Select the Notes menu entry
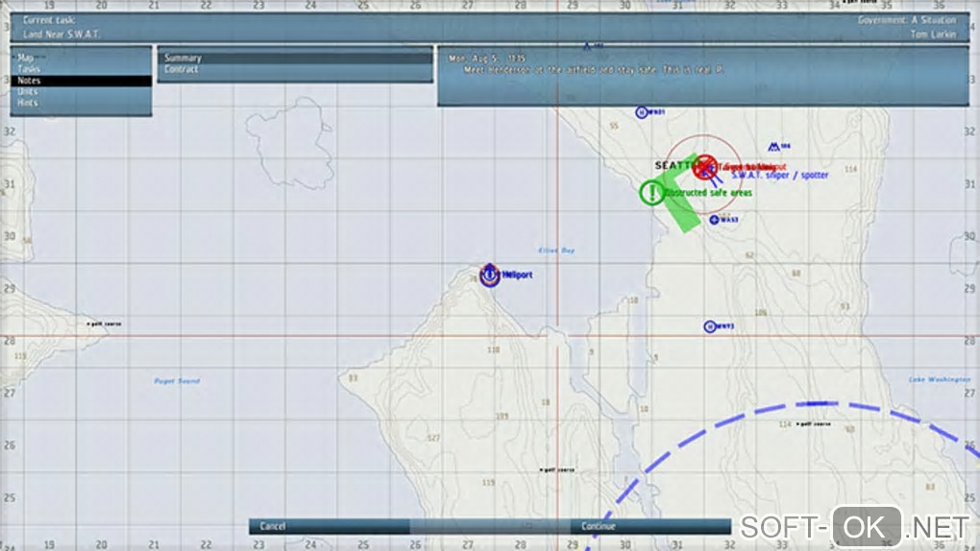980x551 pixels. click(x=82, y=81)
